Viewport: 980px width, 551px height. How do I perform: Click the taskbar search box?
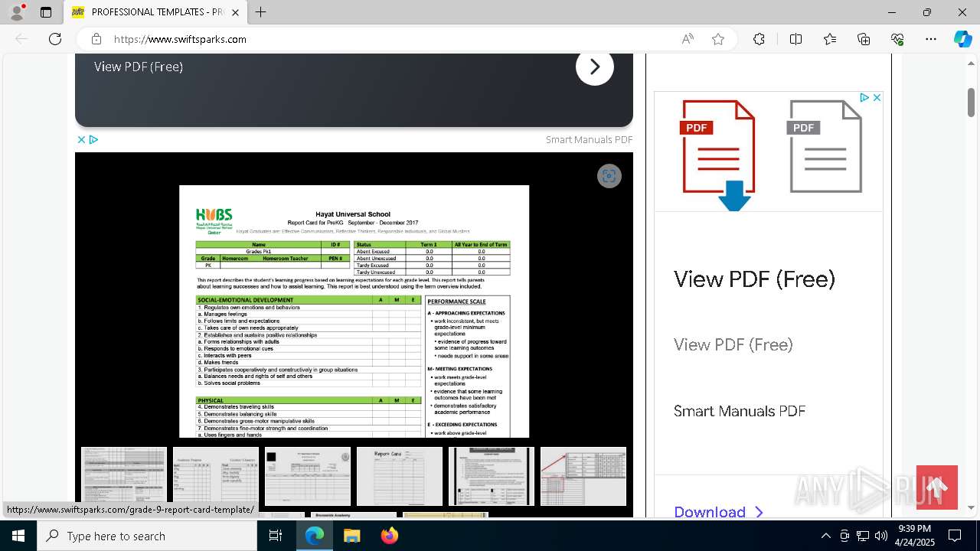tap(148, 536)
